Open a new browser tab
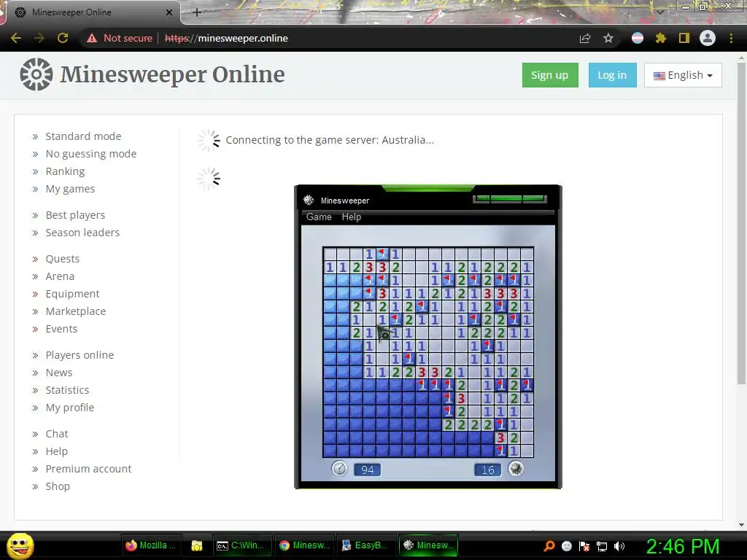This screenshot has width=747, height=560. click(x=197, y=12)
